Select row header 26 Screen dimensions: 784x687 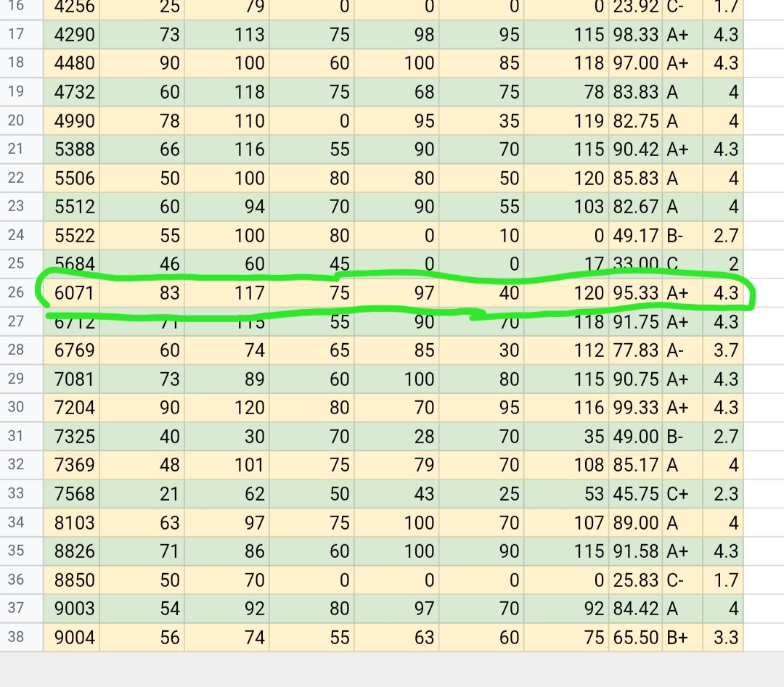(16, 292)
